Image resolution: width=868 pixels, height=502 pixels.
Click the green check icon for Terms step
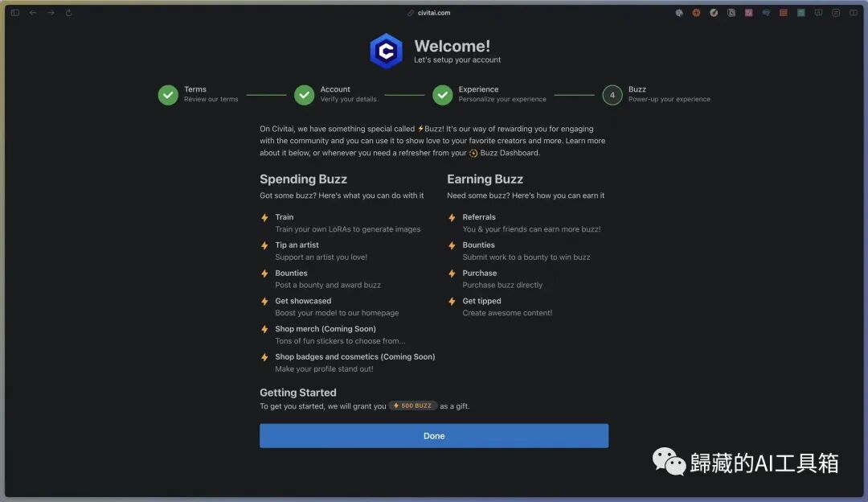(168, 95)
